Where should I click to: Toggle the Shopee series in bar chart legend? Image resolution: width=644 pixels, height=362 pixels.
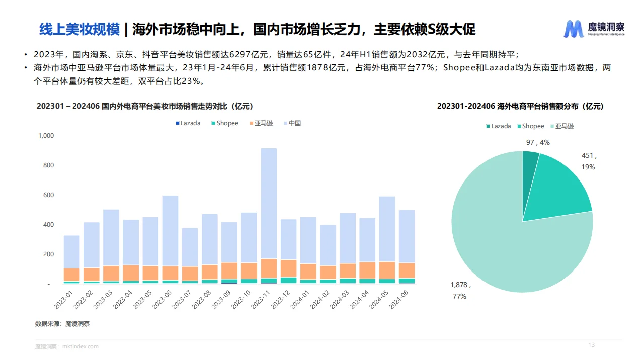click(x=213, y=123)
